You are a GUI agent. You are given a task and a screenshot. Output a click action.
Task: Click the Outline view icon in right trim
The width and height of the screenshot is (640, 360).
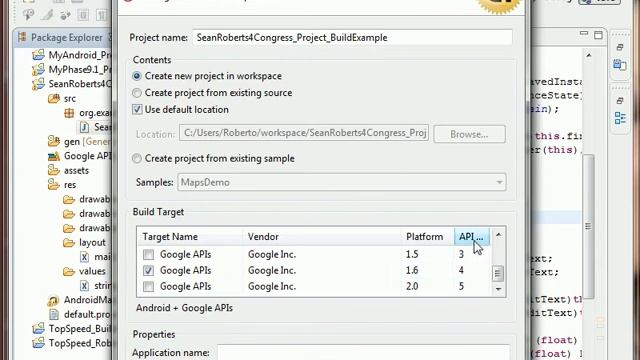point(620,118)
